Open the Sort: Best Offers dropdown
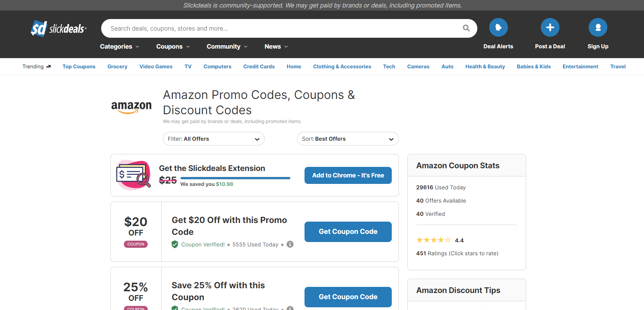The width and height of the screenshot is (644, 310). pyautogui.click(x=348, y=139)
